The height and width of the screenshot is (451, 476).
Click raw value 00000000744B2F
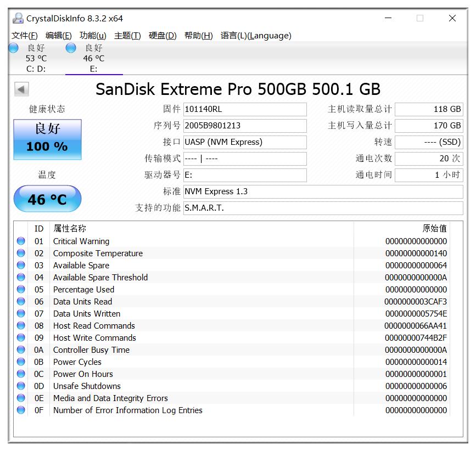pos(416,338)
